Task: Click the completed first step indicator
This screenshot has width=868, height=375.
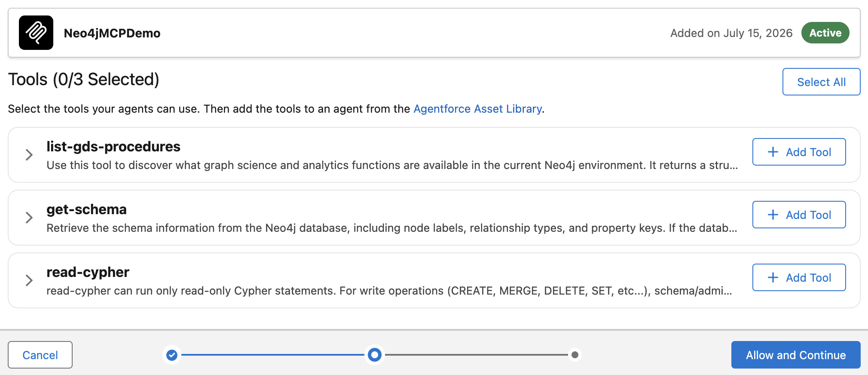Action: 172,355
